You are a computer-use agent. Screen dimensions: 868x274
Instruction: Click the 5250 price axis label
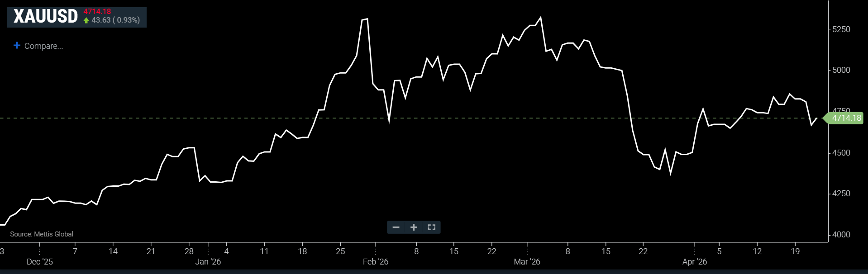841,29
